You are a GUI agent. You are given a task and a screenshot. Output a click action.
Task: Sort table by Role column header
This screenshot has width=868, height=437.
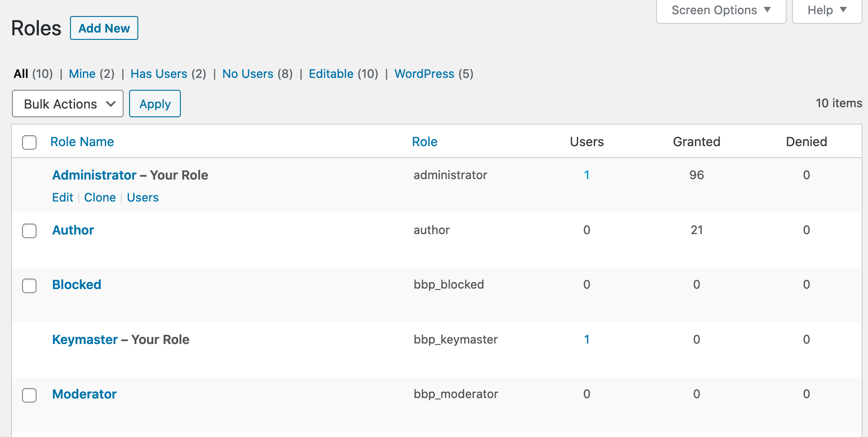coord(424,142)
